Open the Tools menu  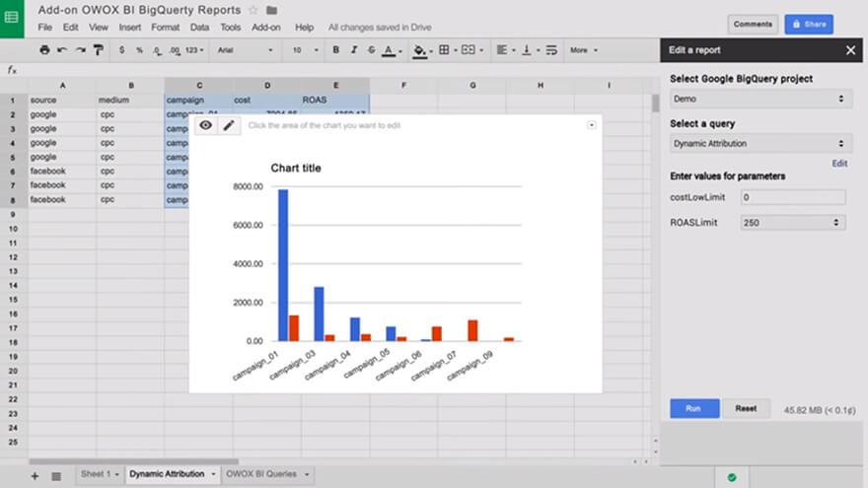pos(230,28)
